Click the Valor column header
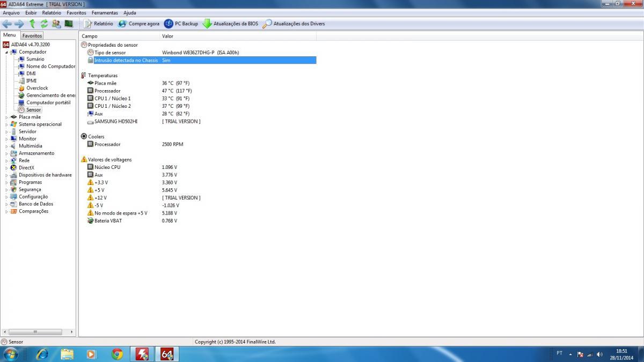 point(238,36)
